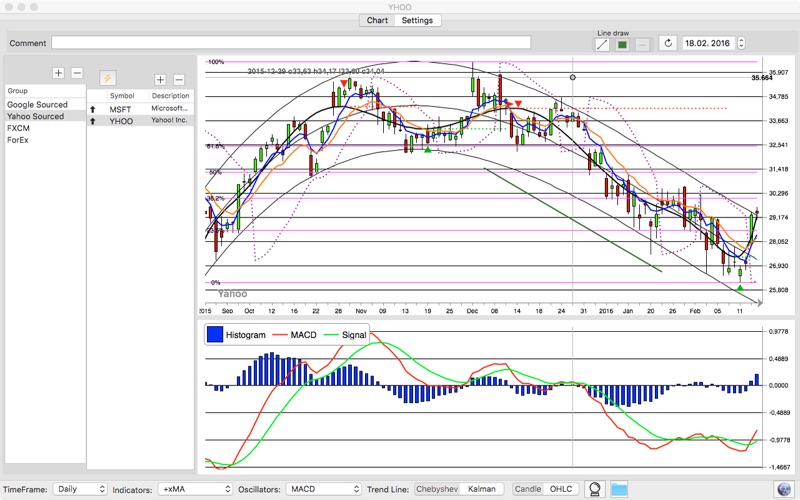Remove symbol with the minus button
The image size is (800, 500).
click(179, 79)
